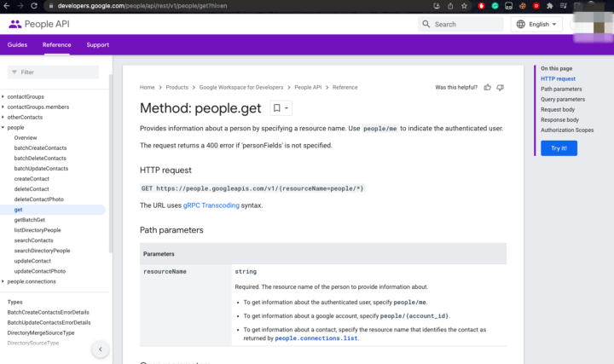
Task: Click the share icon in address bar
Action: pos(450,6)
